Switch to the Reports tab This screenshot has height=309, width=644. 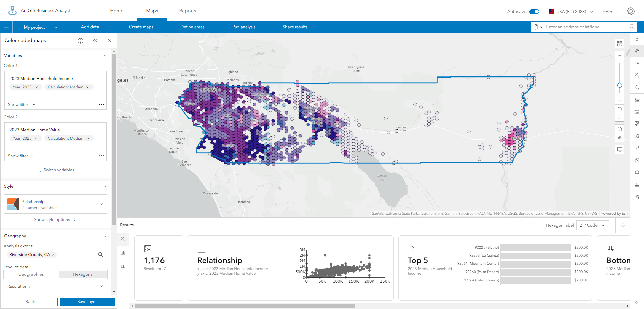click(x=188, y=10)
